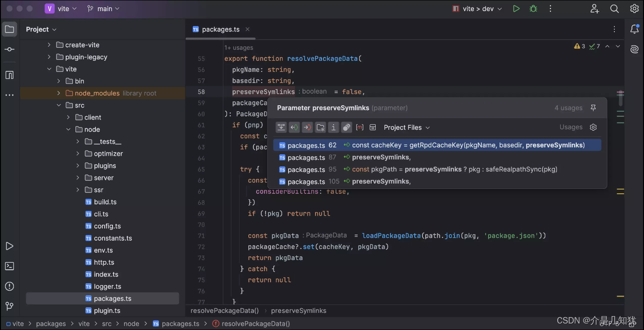Place cursor on loadPackageData call at line 71
The height and width of the screenshot is (330, 644).
click(x=391, y=235)
